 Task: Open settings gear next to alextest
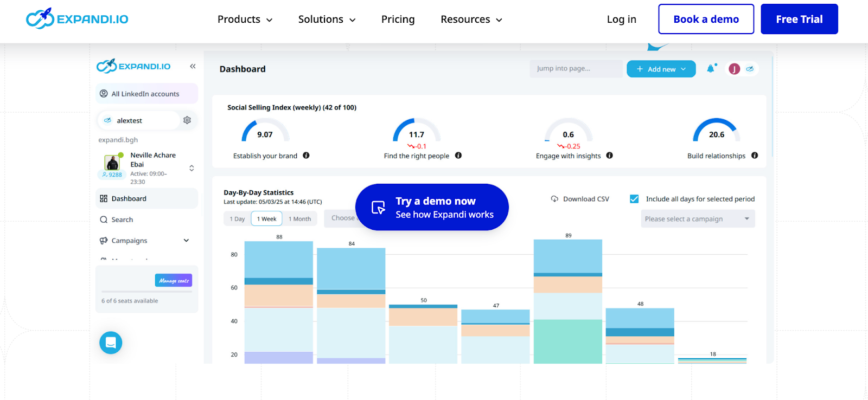(187, 120)
